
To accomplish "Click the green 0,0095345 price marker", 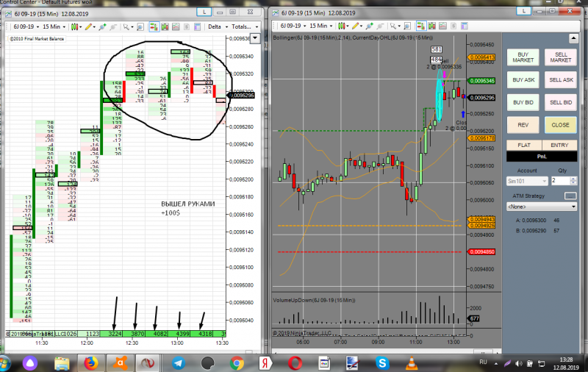I will tap(482, 81).
